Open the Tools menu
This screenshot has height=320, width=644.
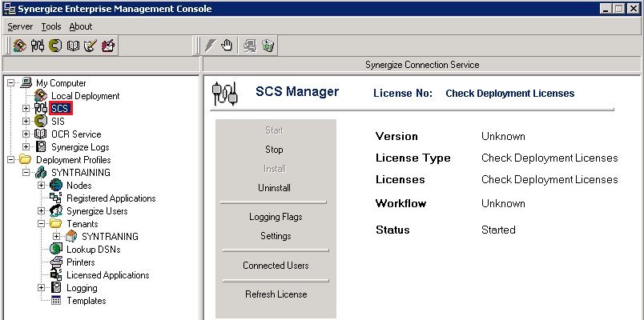pyautogui.click(x=51, y=26)
